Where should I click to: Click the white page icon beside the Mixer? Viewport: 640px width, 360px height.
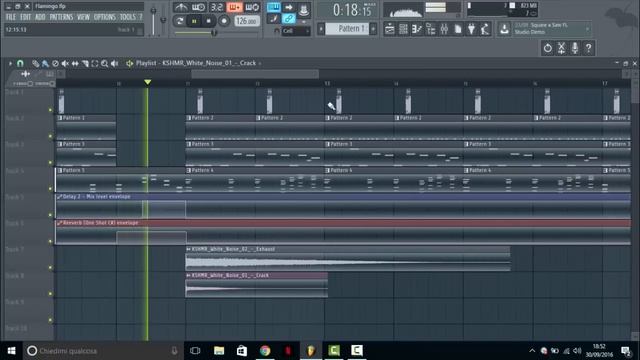(458, 29)
